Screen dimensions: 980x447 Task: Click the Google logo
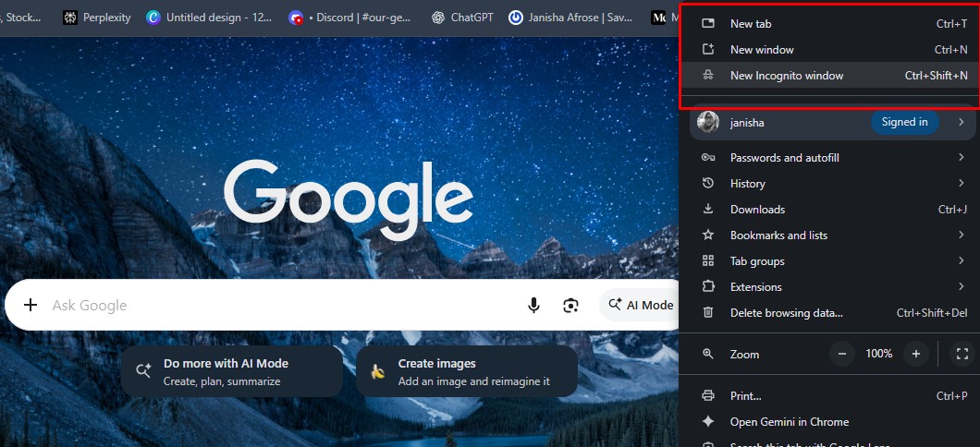349,199
